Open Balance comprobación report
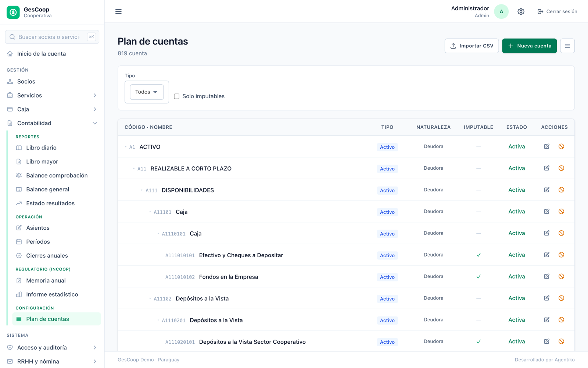 [57, 176]
